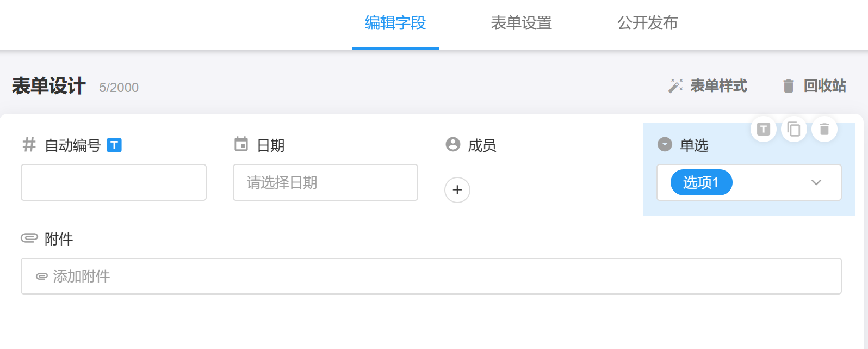Delete the 单选 field with trash icon
Image resolution: width=868 pixels, height=349 pixels.
pyautogui.click(x=824, y=129)
